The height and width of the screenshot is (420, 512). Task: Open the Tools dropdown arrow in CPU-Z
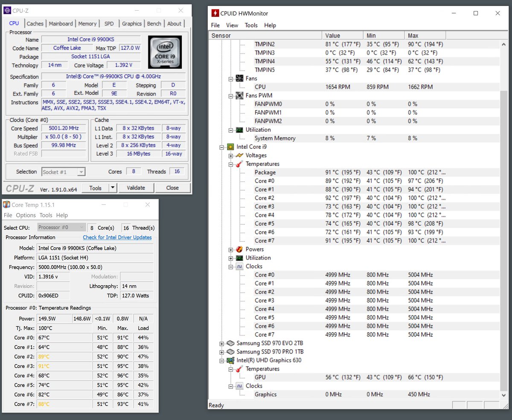[113, 188]
